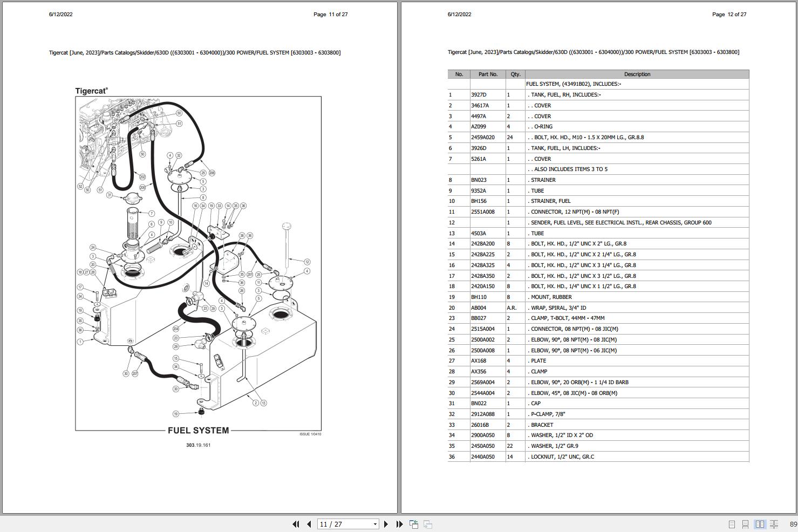The height and width of the screenshot is (532, 798).
Task: Click the 'FUEL SYSTEM' diagram title
Action: (199, 431)
